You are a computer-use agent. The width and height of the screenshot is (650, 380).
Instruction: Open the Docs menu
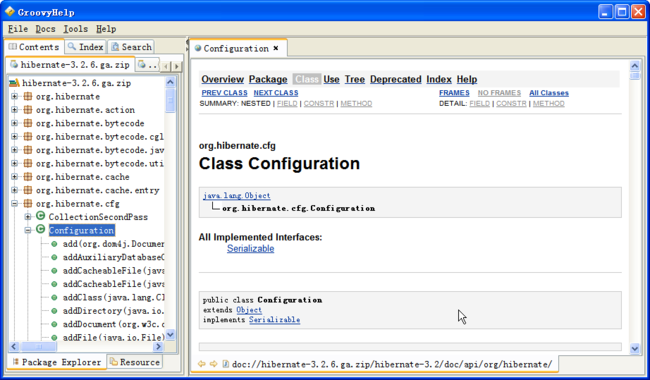tap(45, 29)
